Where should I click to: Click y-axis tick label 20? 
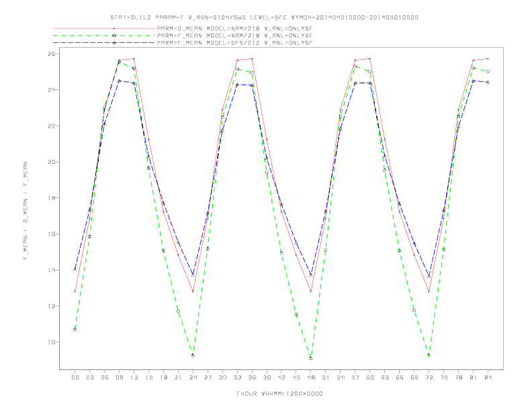[x=51, y=162]
